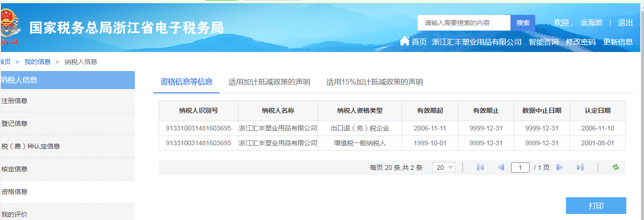Open the rows-per-page dropdown showing 20
Screen dimensions: 644x220
point(443,168)
